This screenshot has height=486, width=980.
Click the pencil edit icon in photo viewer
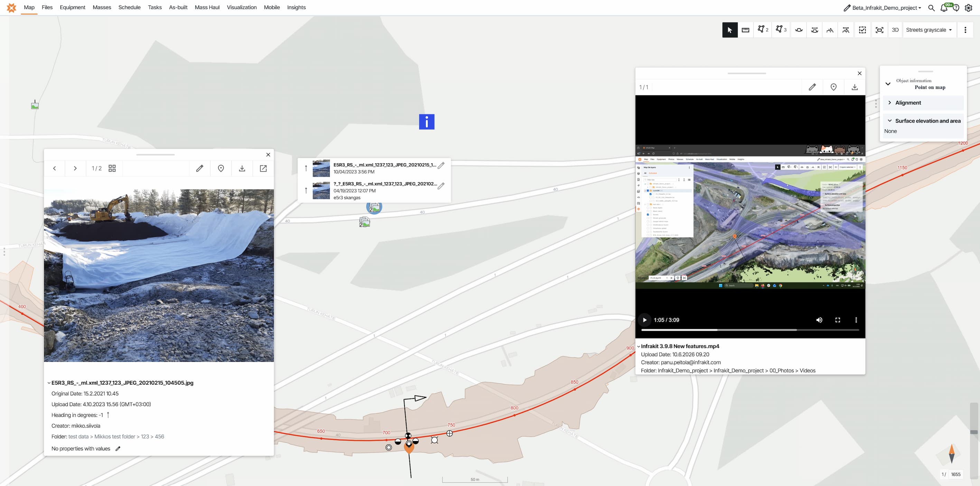coord(199,168)
